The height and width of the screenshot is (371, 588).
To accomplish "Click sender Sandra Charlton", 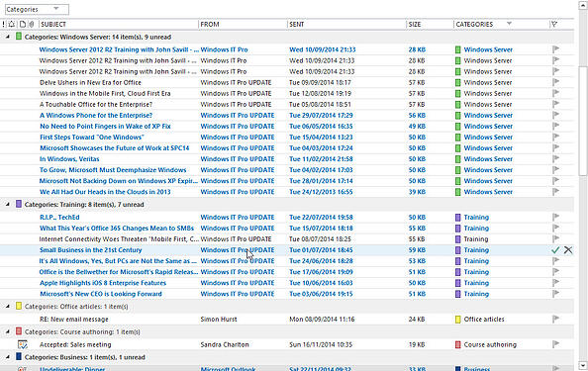I will click(x=225, y=344).
